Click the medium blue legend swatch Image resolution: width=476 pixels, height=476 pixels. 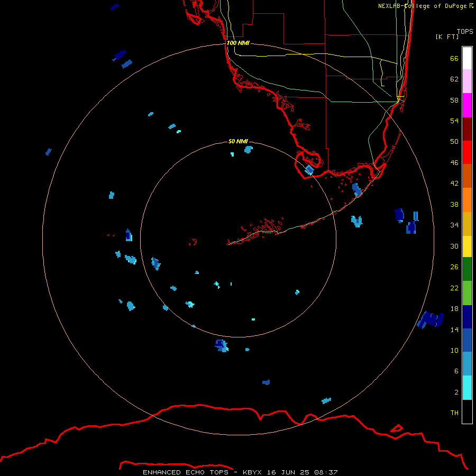coord(467,340)
